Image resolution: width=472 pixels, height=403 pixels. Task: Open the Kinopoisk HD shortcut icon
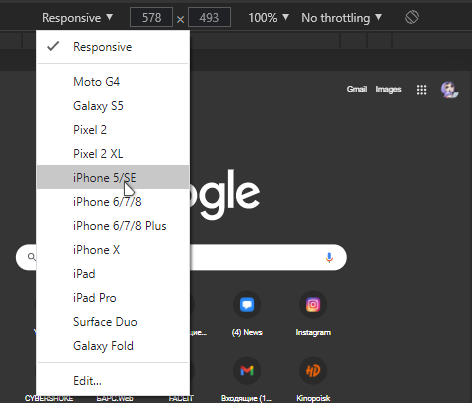tap(313, 370)
